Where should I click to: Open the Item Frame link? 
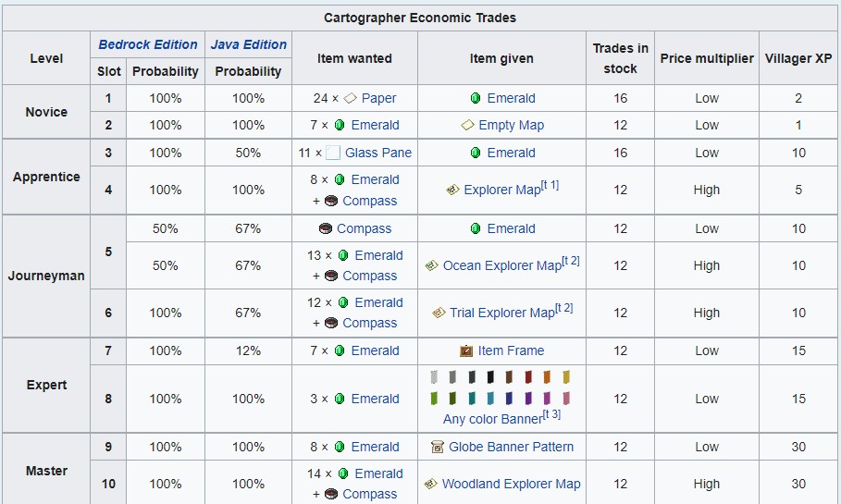(x=511, y=350)
